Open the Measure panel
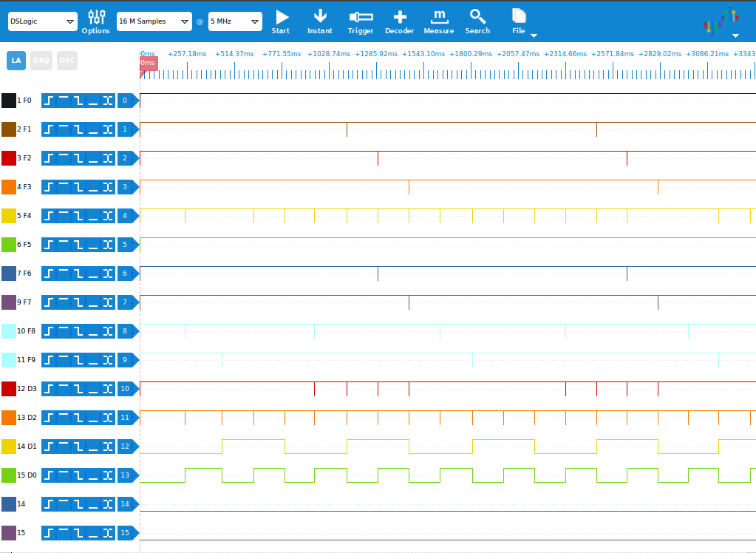 point(439,21)
